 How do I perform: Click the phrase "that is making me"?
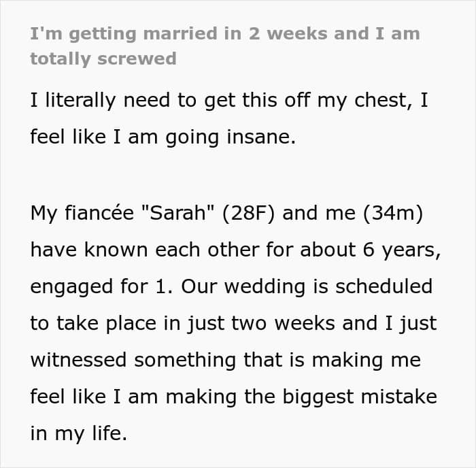(x=335, y=360)
